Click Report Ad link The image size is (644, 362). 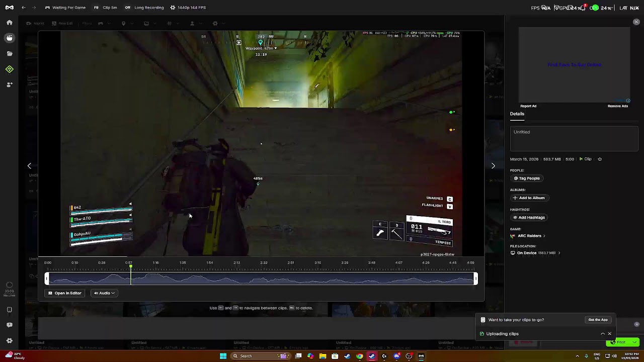point(528,106)
